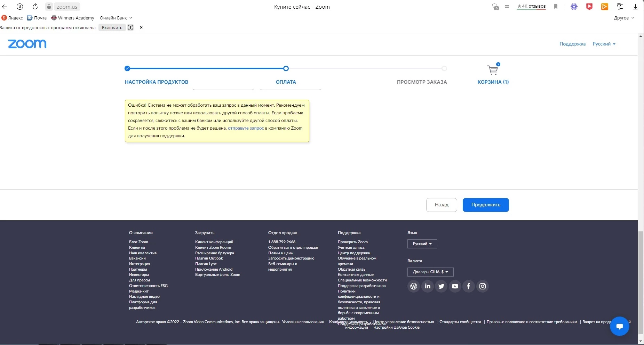Open the shield protection icon with badge 5
This screenshot has width=644, height=345.
[495, 7]
